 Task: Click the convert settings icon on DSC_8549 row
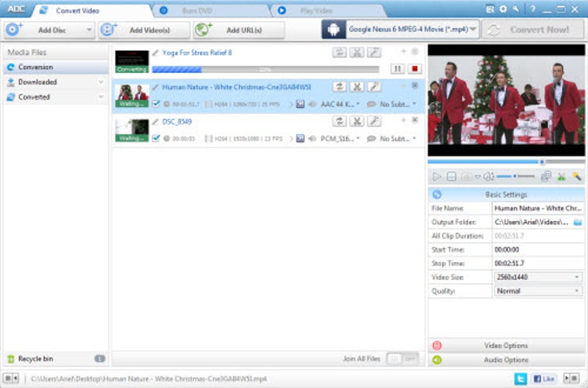pos(340,121)
